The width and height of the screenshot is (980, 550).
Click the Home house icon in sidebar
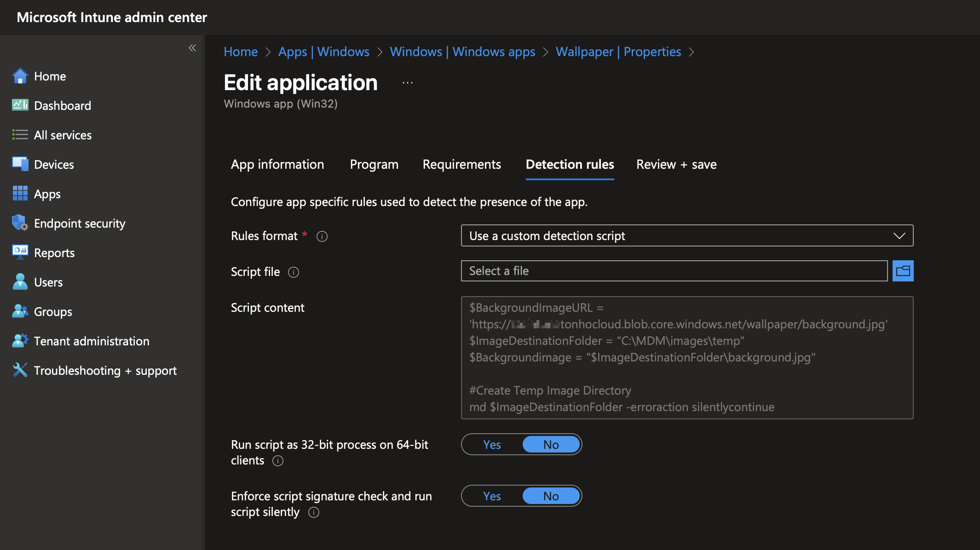20,76
